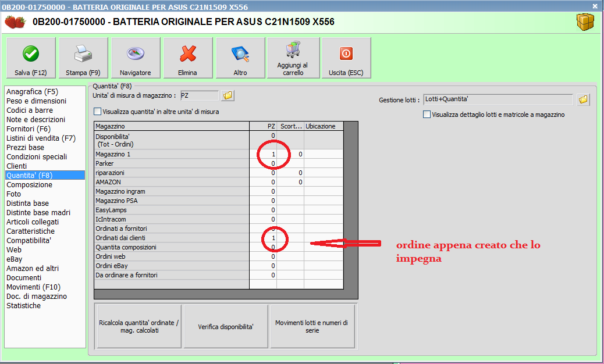Select the EasyLamps row
This screenshot has height=364, width=604.
pyautogui.click(x=219, y=210)
